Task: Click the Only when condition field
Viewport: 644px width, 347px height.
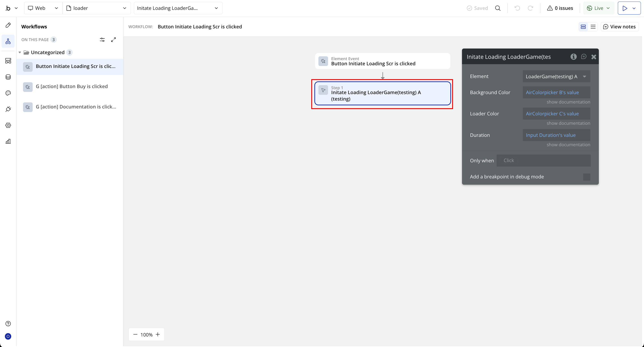Action: [x=543, y=161]
